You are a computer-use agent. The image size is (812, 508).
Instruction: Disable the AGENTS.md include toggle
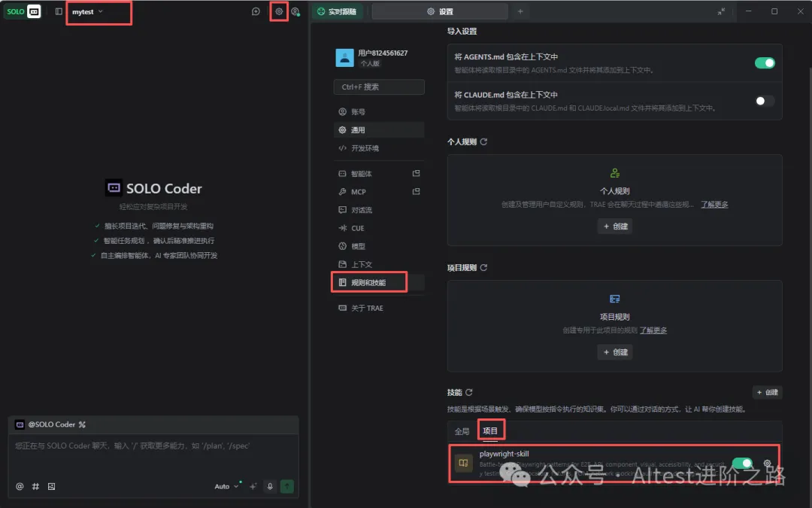coord(765,63)
